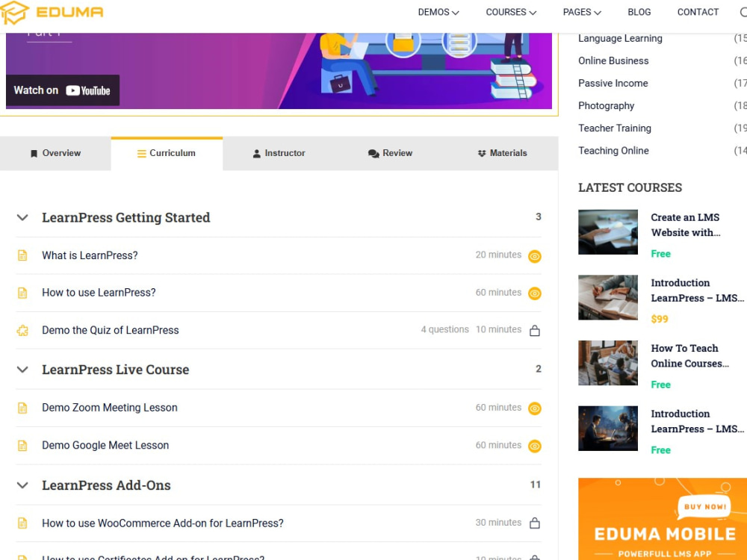Go to the Blog page

639,12
